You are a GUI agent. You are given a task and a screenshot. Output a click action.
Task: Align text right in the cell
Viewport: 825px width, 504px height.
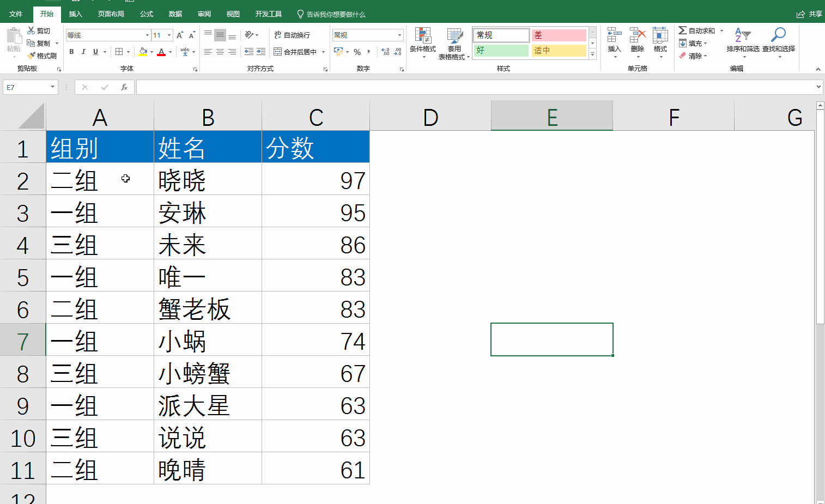[x=232, y=52]
